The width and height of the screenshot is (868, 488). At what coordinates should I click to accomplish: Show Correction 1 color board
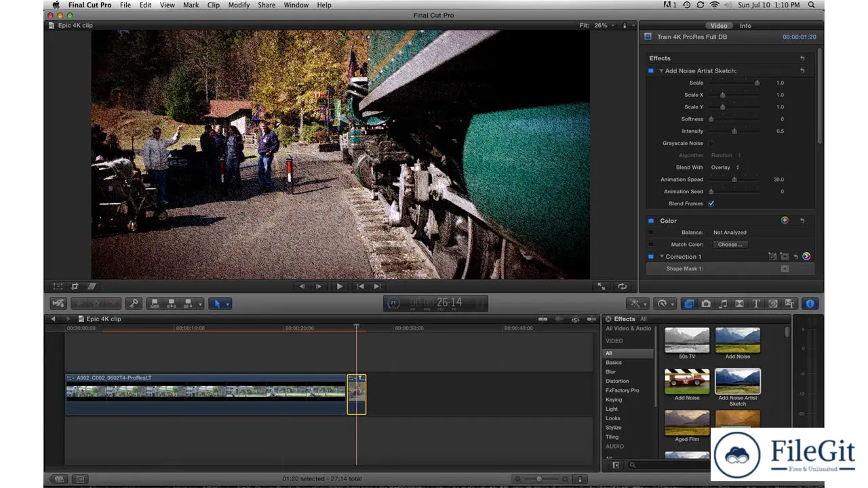[x=806, y=256]
